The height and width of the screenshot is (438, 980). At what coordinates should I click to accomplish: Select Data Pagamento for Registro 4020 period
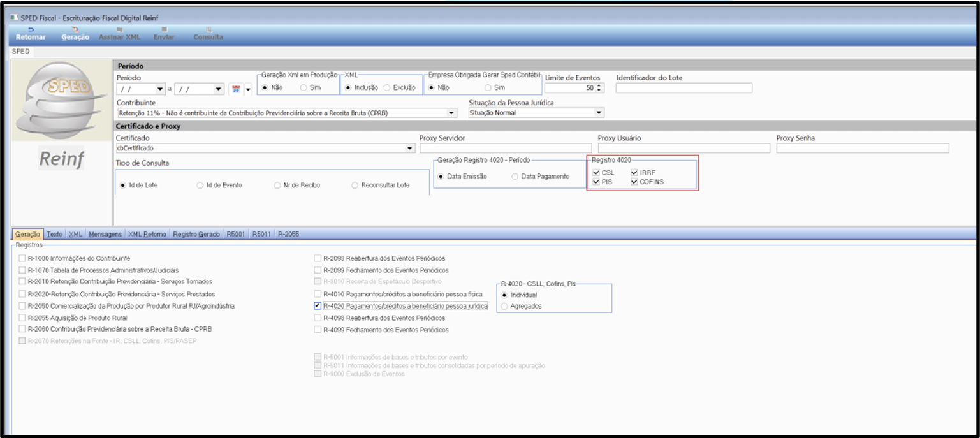point(541,176)
